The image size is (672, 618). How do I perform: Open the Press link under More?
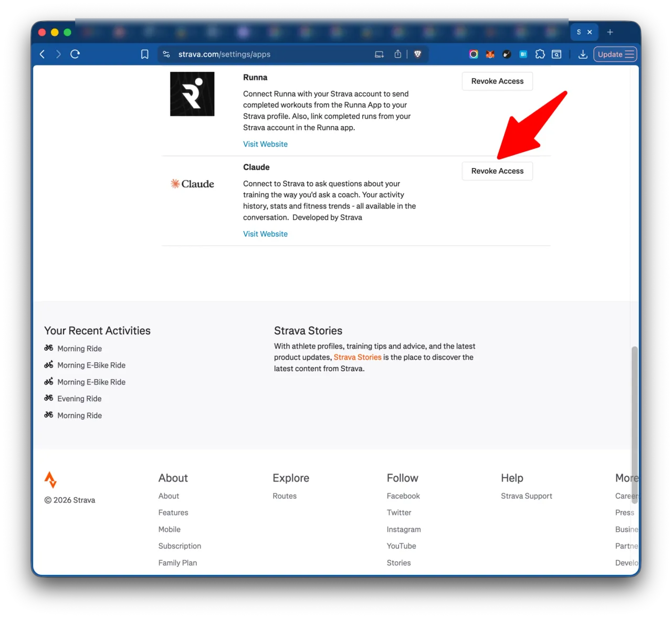(x=625, y=512)
